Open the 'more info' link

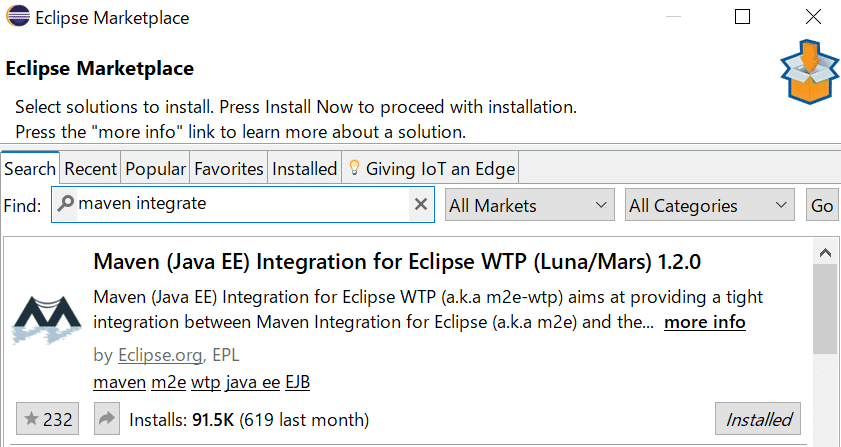pos(704,322)
